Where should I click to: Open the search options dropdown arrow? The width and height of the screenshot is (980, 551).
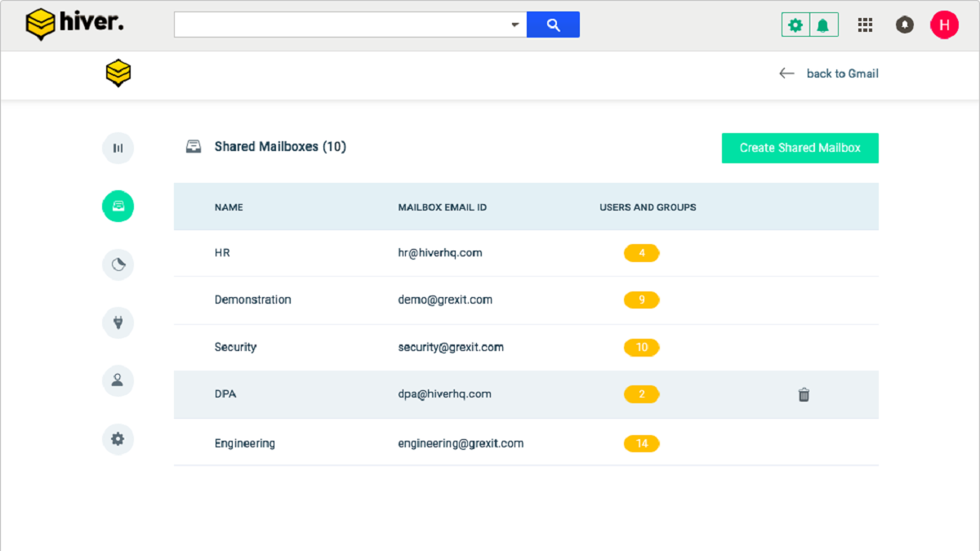pyautogui.click(x=515, y=24)
